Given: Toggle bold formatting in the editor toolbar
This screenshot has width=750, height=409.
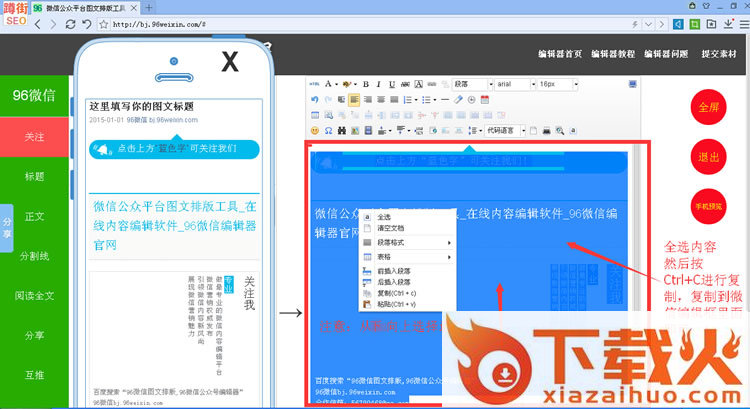Looking at the screenshot, I should (x=366, y=85).
